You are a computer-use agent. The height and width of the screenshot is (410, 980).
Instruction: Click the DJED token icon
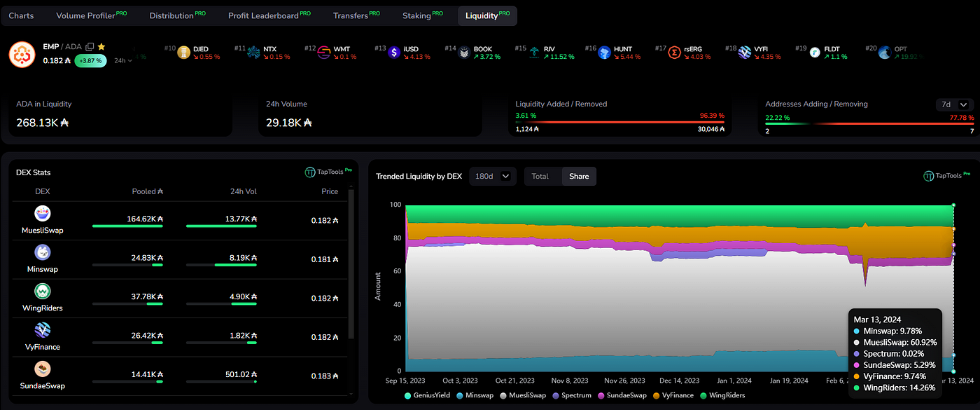point(184,53)
